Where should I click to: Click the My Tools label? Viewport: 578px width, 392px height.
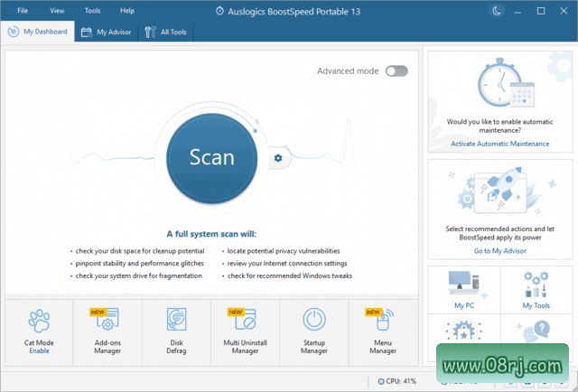[536, 305]
